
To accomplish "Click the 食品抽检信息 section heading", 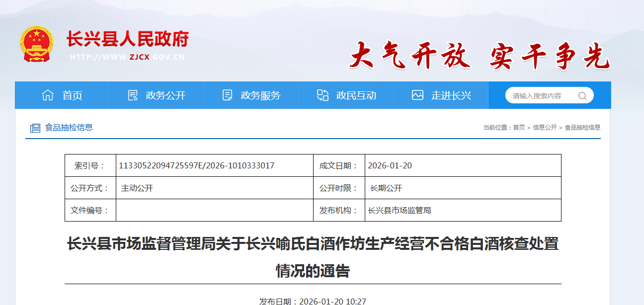I will [69, 128].
